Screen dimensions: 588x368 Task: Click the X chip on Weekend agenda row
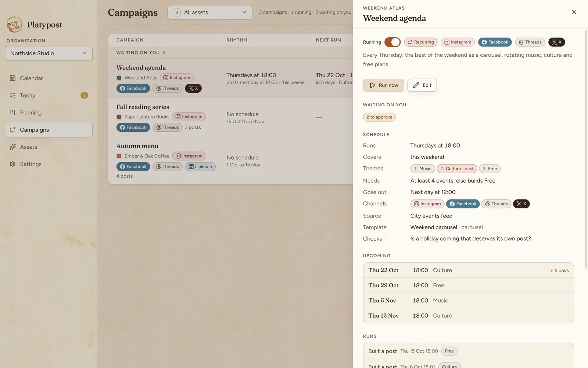pos(193,88)
